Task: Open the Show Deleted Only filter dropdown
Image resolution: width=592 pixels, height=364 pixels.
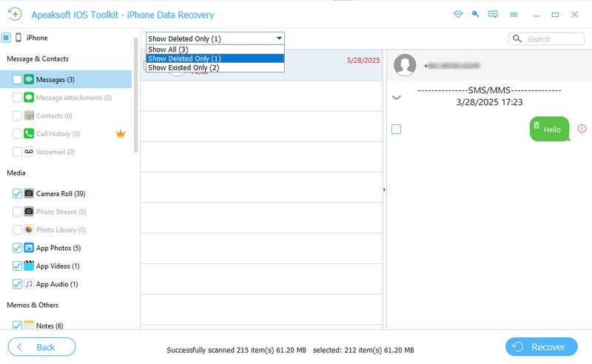Action: click(x=215, y=38)
